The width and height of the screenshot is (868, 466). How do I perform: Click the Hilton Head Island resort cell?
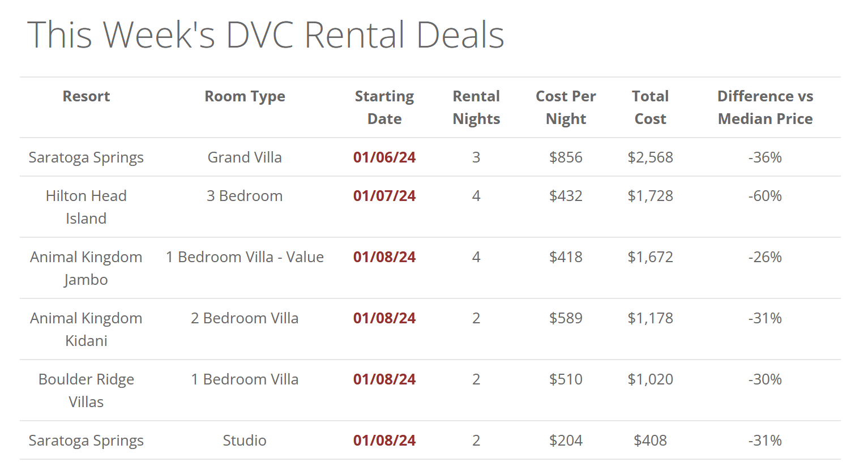tap(86, 207)
